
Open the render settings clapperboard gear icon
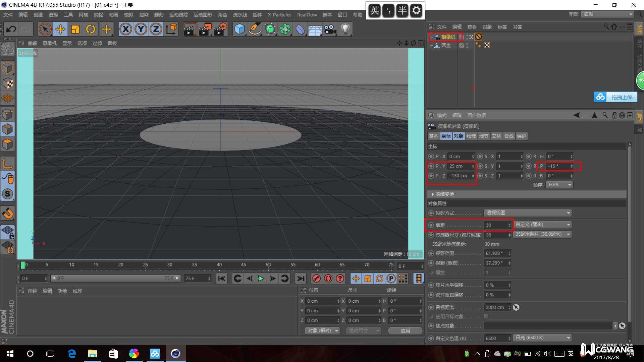point(220,29)
